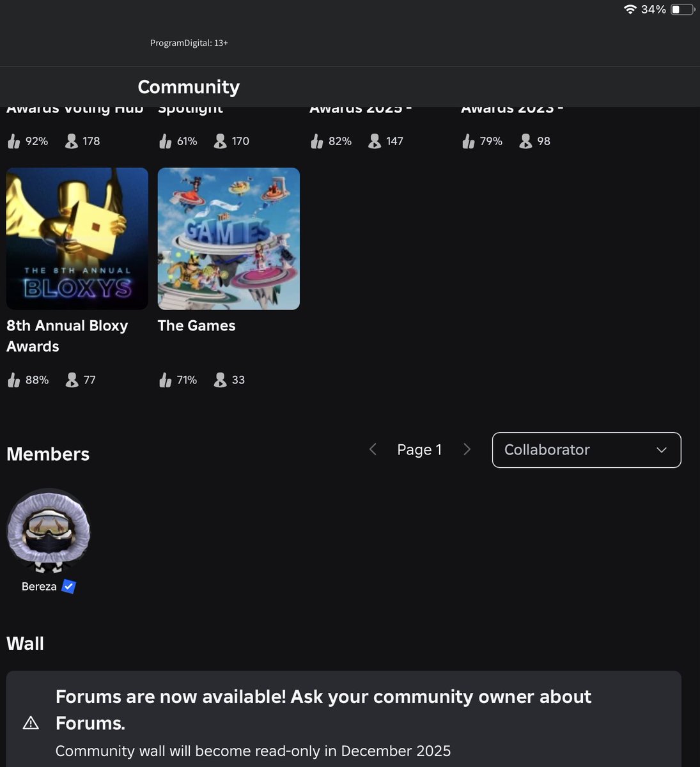The height and width of the screenshot is (767, 700).
Task: Click the battery status icon
Action: click(x=682, y=9)
